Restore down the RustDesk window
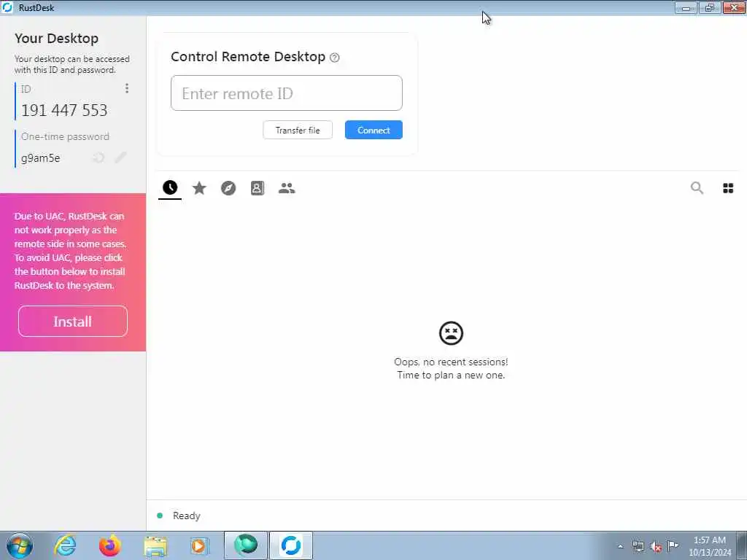 [710, 7]
